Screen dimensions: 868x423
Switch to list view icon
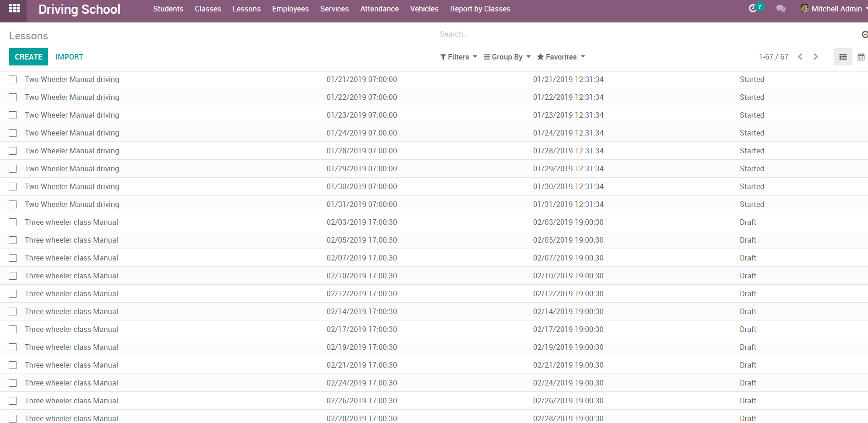click(x=842, y=57)
